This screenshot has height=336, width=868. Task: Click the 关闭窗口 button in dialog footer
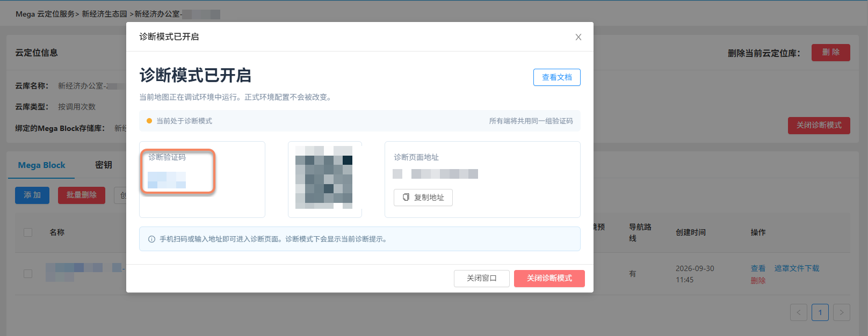[x=482, y=279]
